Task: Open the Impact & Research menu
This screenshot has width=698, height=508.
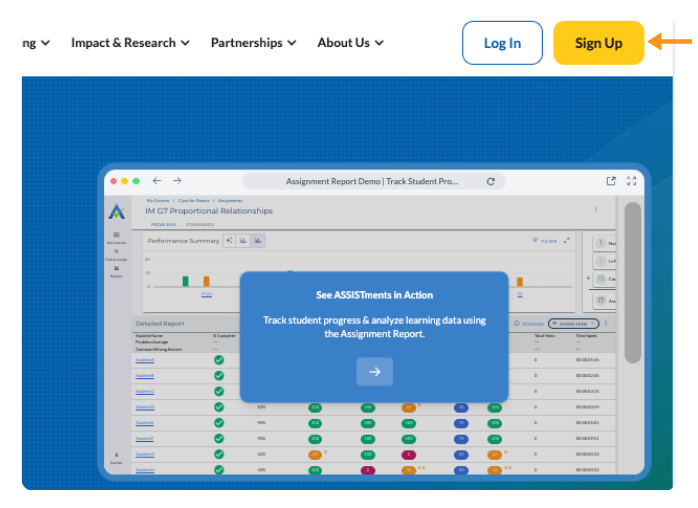Action: (130, 43)
